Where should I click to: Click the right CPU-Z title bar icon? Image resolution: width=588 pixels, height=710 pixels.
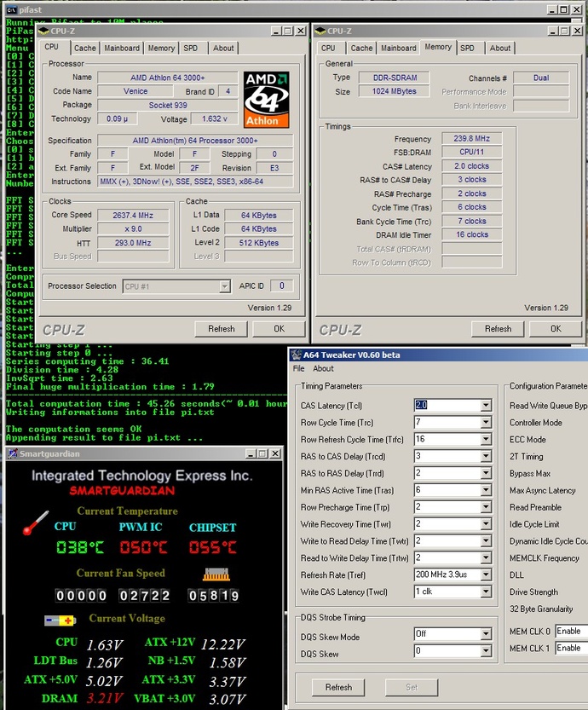pyautogui.click(x=320, y=31)
